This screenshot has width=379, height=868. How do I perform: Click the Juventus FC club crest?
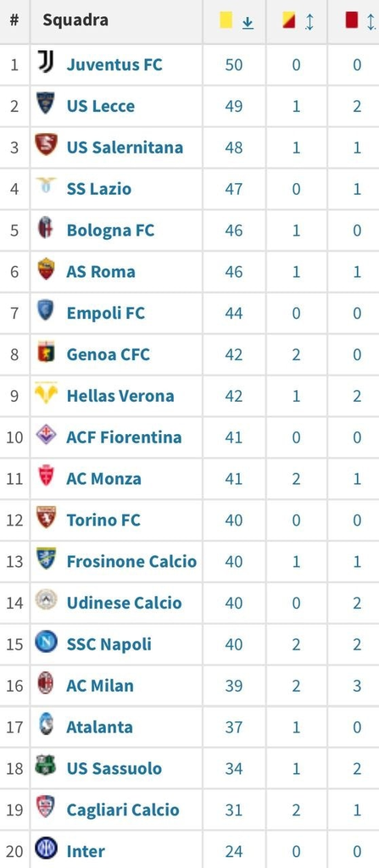[46, 62]
